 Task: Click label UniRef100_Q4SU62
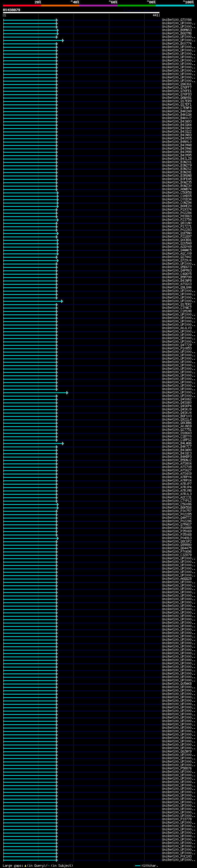click(177, 399)
